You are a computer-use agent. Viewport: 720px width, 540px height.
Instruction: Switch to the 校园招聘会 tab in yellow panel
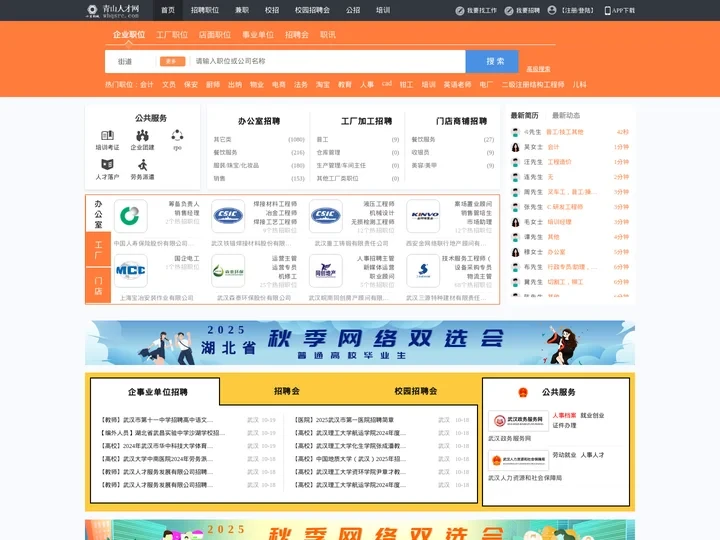coord(416,391)
